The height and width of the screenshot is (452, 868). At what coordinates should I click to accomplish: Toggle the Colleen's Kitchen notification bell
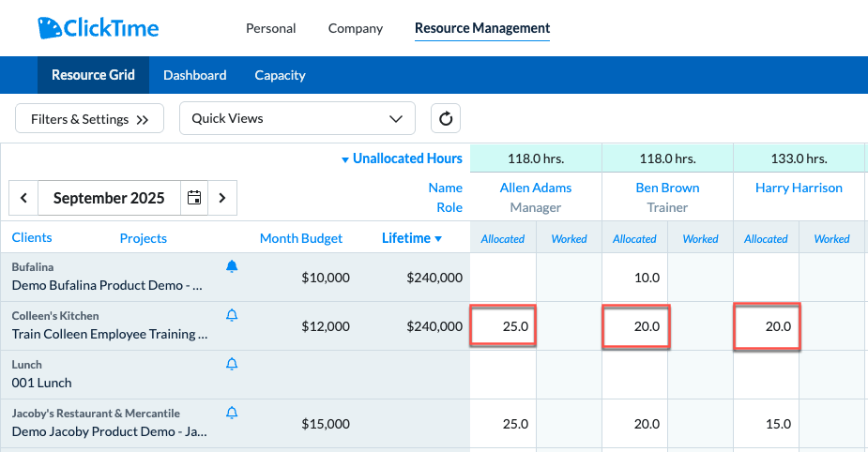(232, 315)
